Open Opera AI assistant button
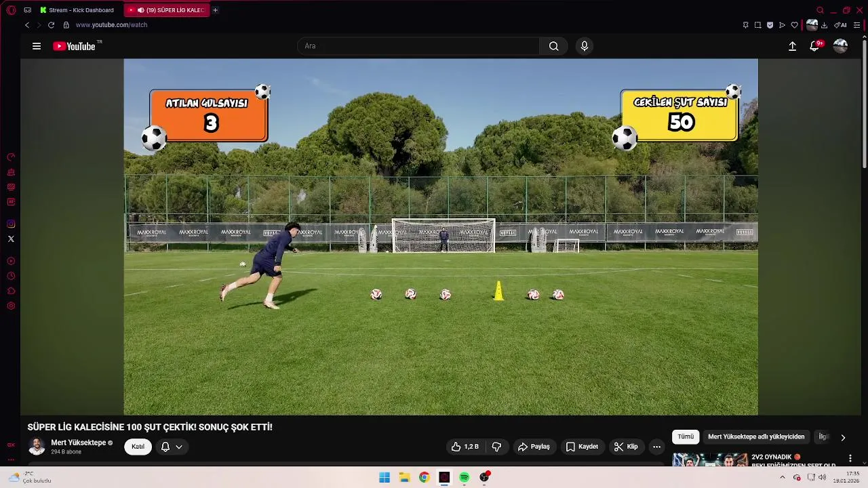This screenshot has height=488, width=868. point(840,25)
